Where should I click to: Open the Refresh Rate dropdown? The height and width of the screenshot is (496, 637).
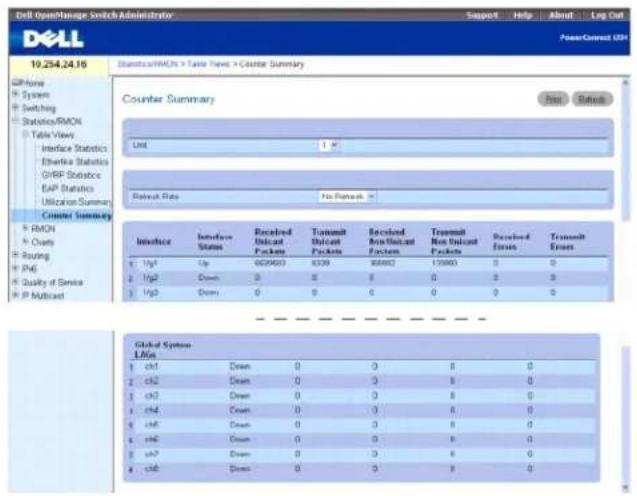tap(347, 197)
